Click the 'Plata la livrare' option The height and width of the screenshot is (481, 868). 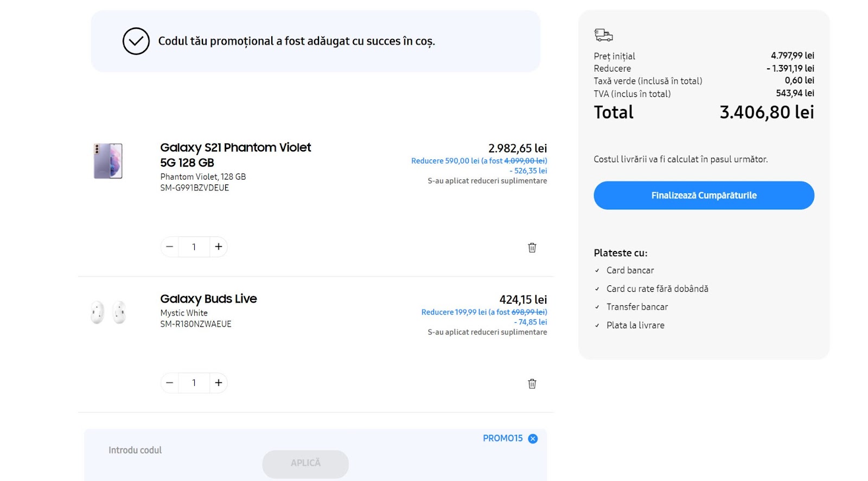635,325
